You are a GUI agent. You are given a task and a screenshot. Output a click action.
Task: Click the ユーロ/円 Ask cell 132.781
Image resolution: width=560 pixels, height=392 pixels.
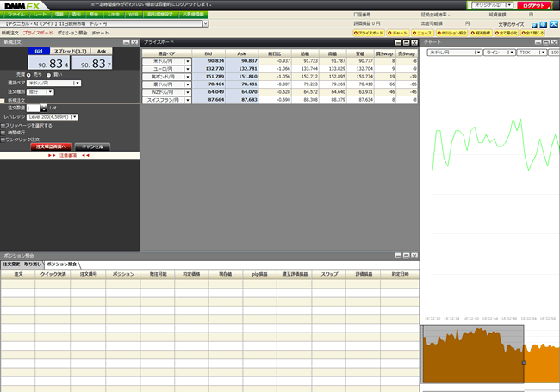coord(242,69)
